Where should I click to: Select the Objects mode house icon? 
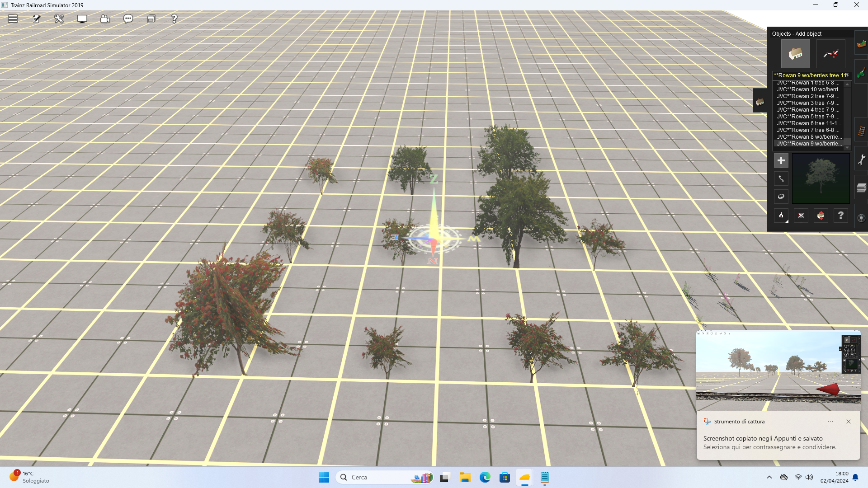click(x=796, y=54)
